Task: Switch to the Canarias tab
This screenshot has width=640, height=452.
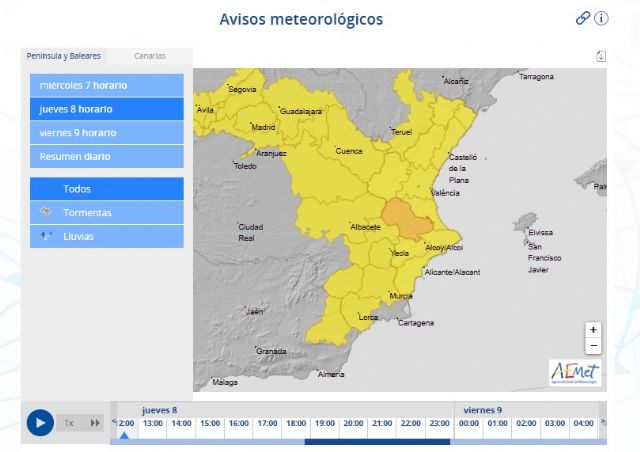Action: coord(150,56)
